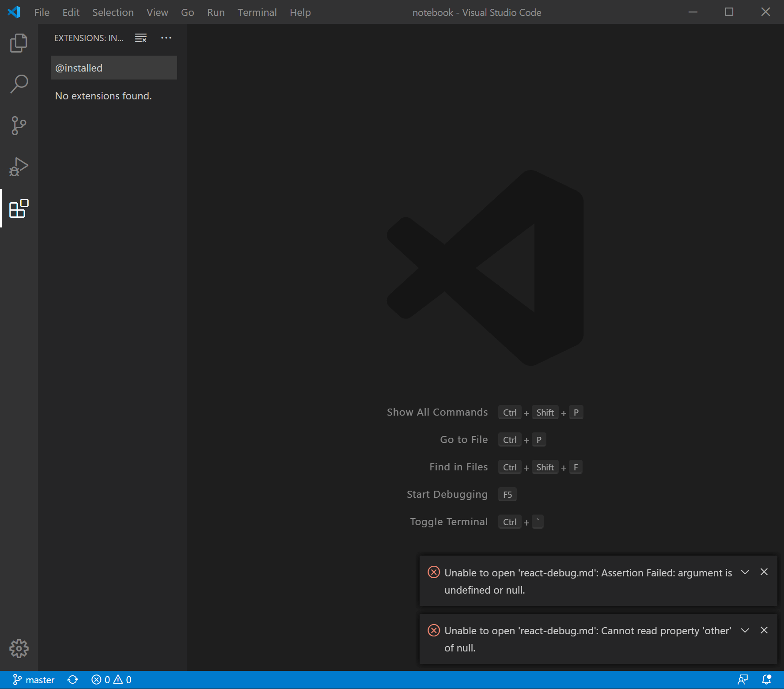Open the Source Control view
Viewport: 784px width, 689px height.
pos(19,125)
